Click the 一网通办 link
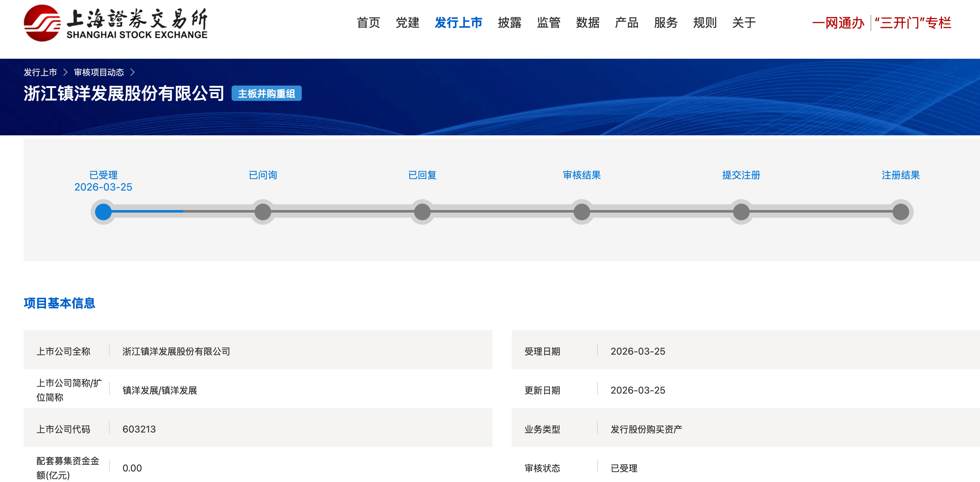This screenshot has width=980, height=482. click(x=838, y=23)
